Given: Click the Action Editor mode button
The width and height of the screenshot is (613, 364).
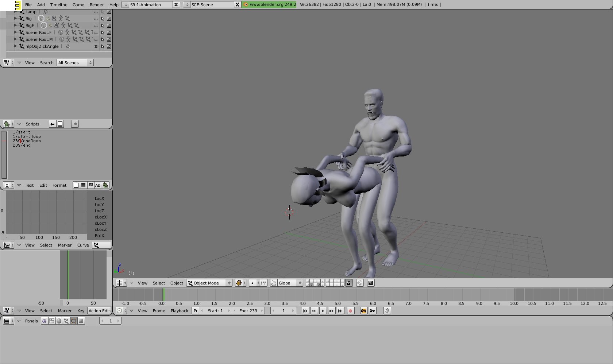Looking at the screenshot, I should 99,311.
